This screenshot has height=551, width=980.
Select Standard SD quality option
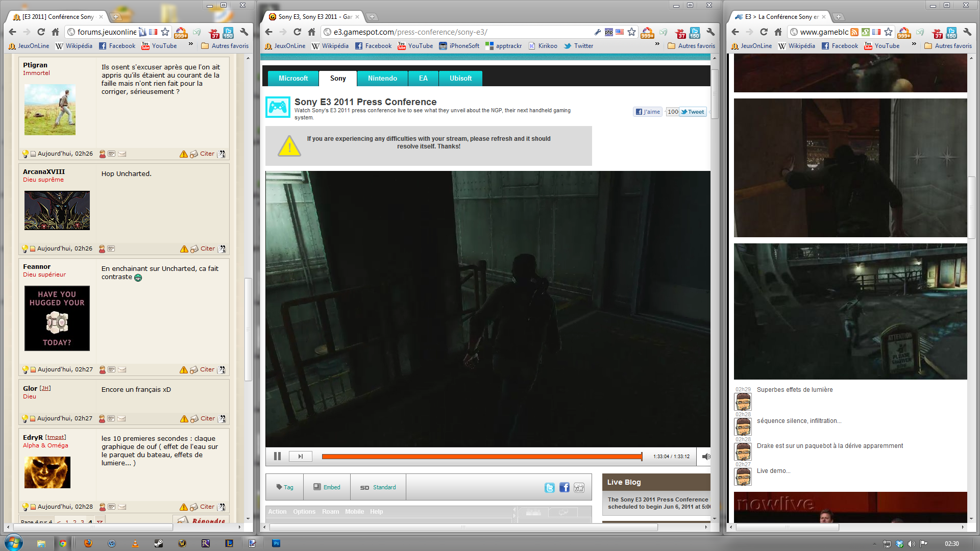pyautogui.click(x=378, y=487)
